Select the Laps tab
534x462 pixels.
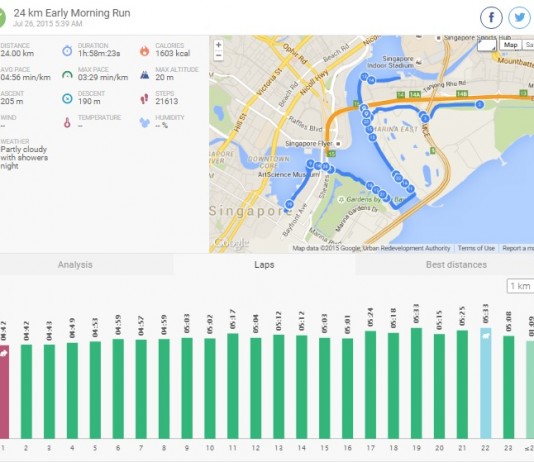[264, 265]
